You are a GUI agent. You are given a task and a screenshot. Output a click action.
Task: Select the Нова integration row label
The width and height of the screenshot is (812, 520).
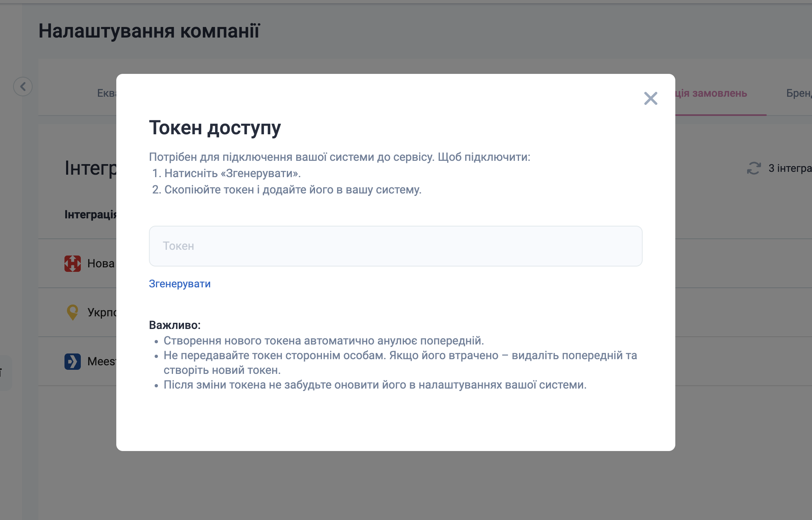point(101,263)
